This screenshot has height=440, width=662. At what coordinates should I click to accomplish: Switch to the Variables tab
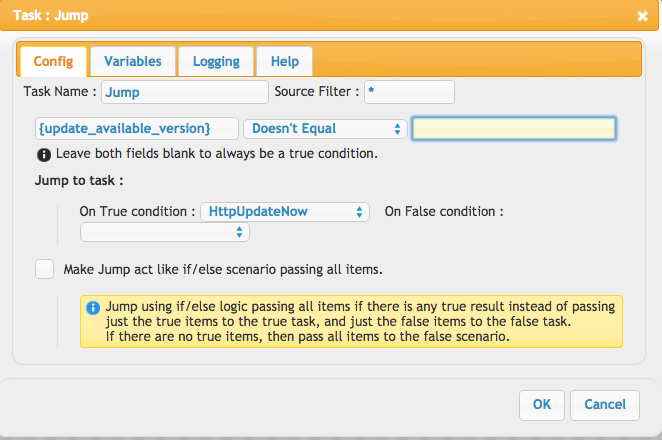coord(133,62)
